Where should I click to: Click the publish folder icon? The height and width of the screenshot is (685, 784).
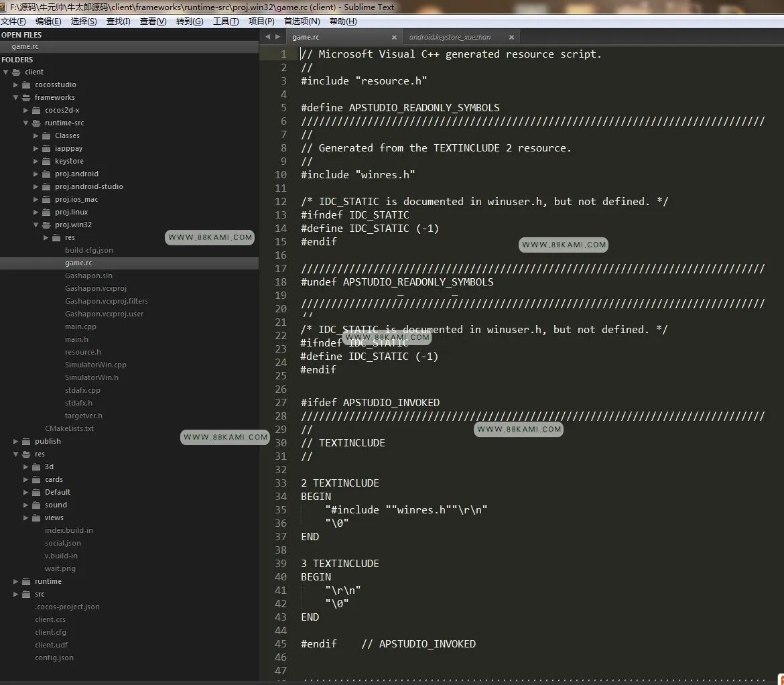27,441
